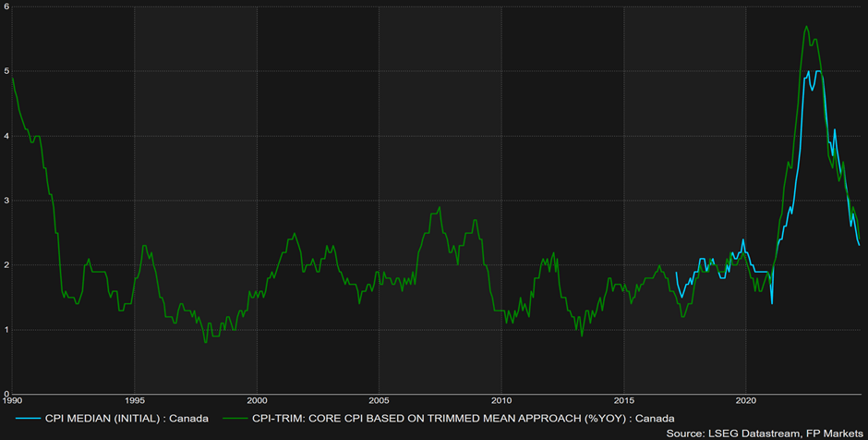868x440 pixels.
Task: Click the y-axis label 1
Action: [x=6, y=330]
